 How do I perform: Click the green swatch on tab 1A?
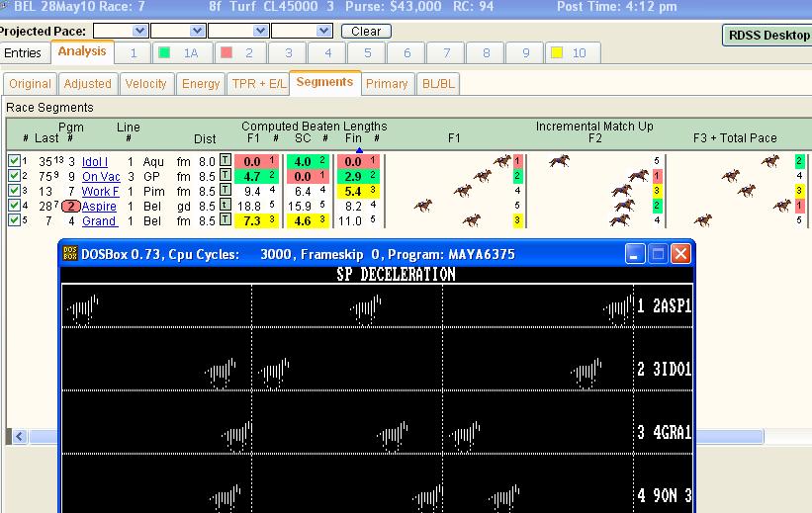164,52
